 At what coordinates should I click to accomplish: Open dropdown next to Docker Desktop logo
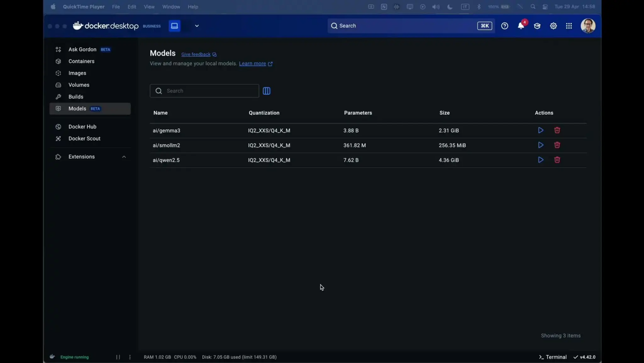(197, 26)
